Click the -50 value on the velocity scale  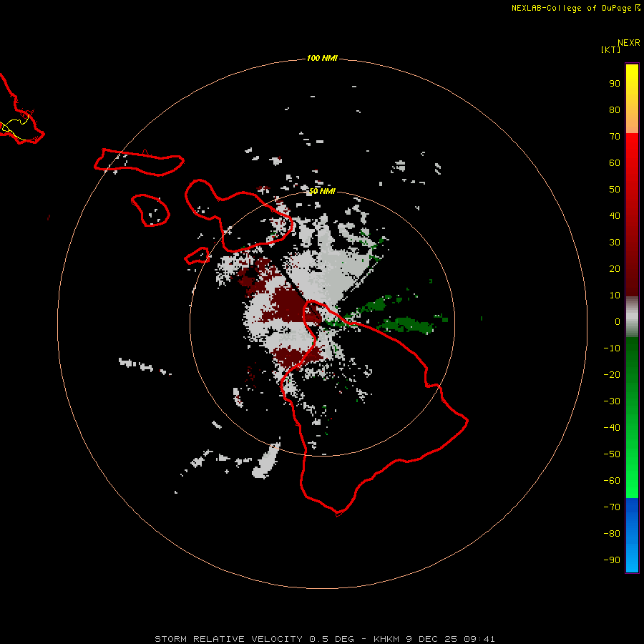612,454
